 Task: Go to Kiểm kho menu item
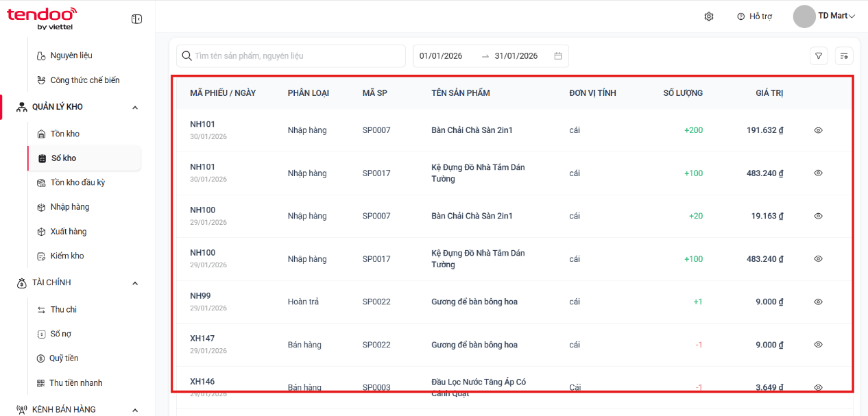point(67,256)
